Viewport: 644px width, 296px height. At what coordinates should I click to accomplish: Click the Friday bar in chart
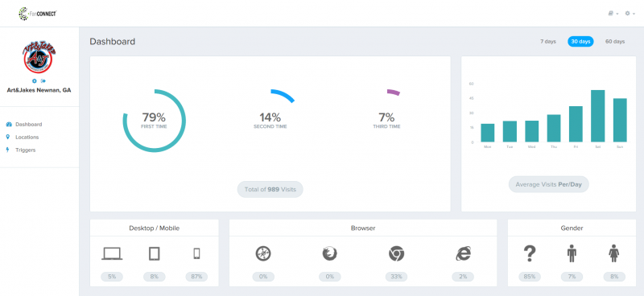tap(576, 125)
